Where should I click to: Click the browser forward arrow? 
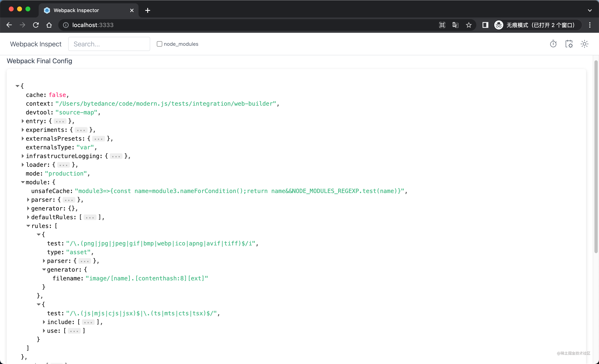[x=22, y=25]
